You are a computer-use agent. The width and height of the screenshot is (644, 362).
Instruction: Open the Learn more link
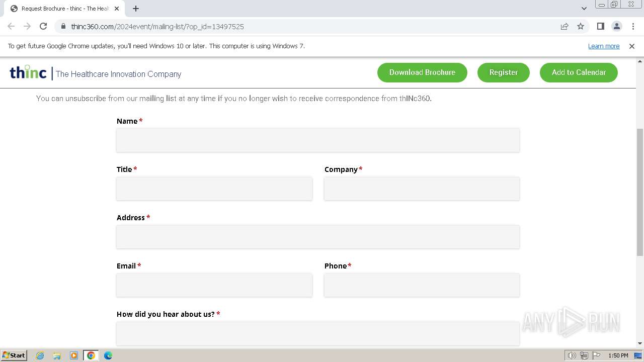point(604,46)
